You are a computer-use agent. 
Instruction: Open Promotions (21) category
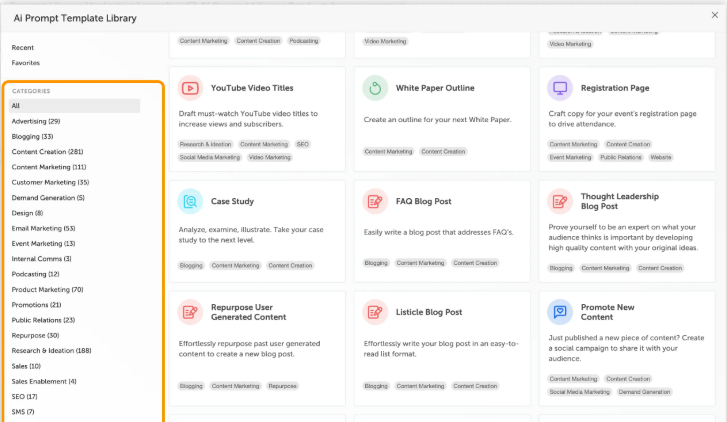pyautogui.click(x=37, y=305)
